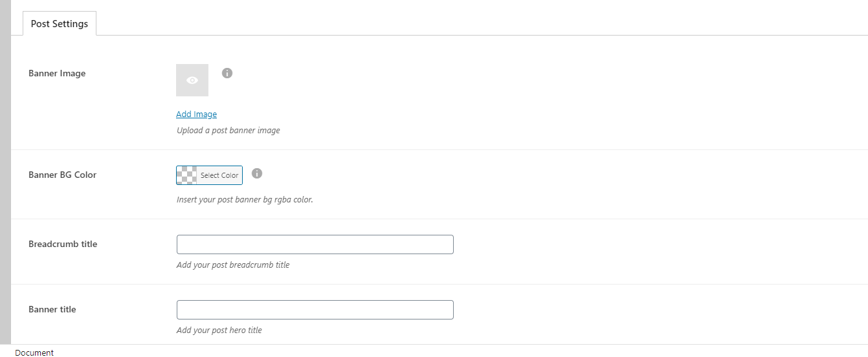
Task: Click the Banner title label
Action: 52,310
